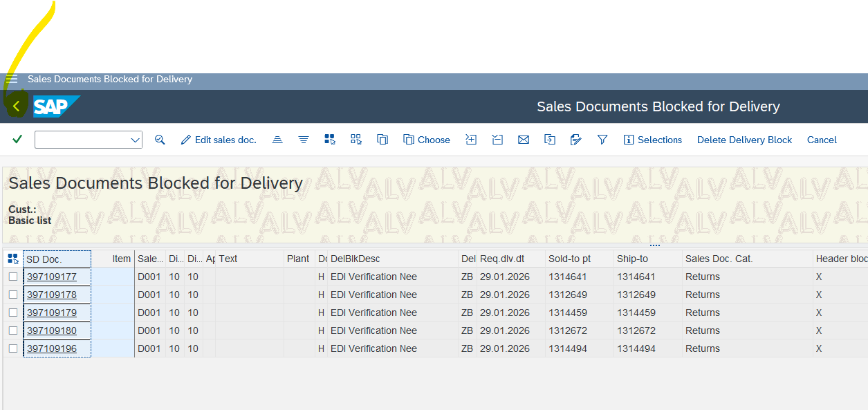Screen dimensions: 868x410
Task: Click the Req.dlv.dt column header
Action: [502, 259]
